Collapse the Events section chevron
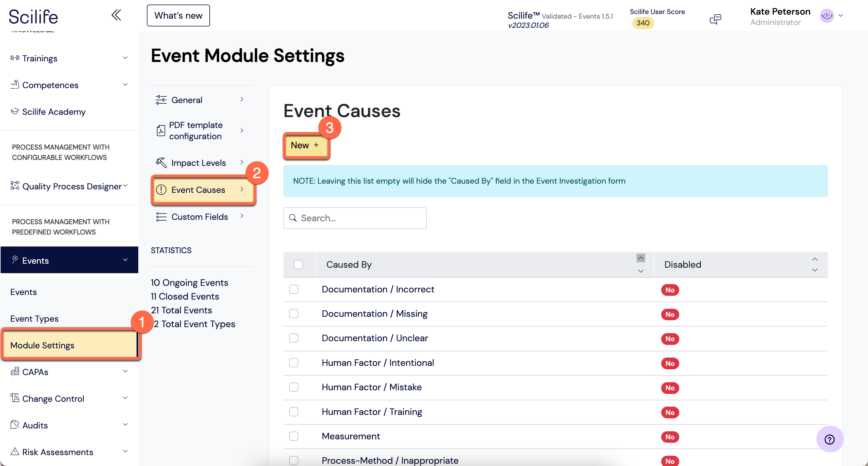 125,260
